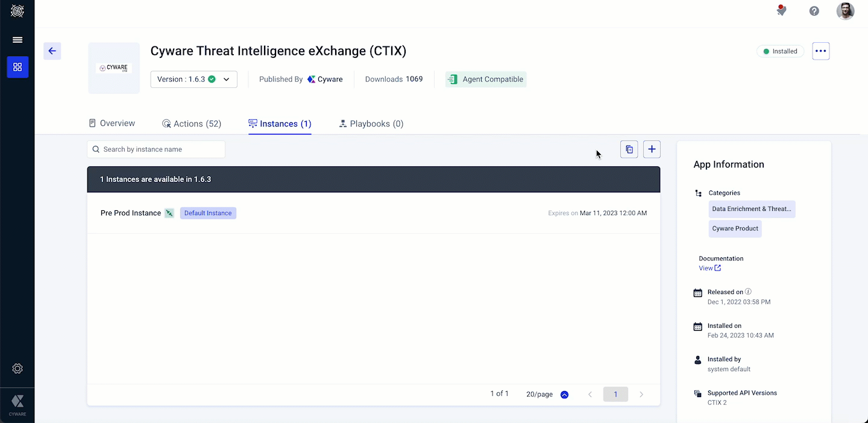
Task: Expand the Version 1.6.3 dropdown
Action: click(x=193, y=80)
